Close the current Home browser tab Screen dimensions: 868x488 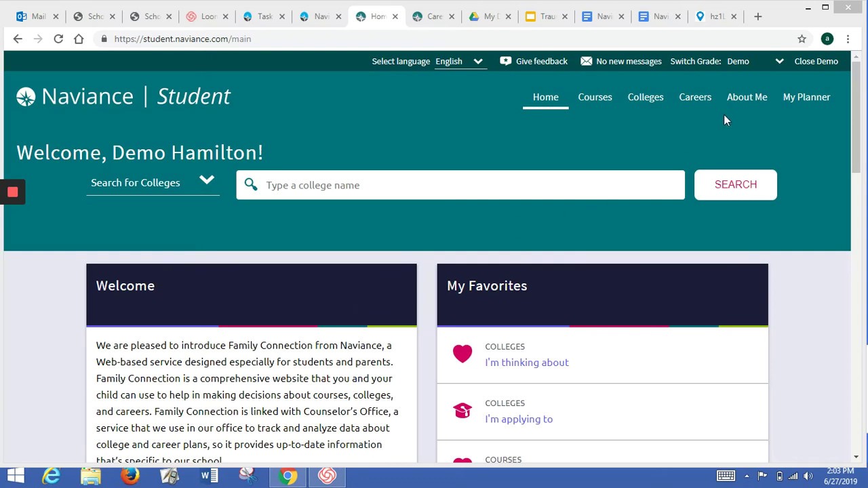pyautogui.click(x=395, y=16)
